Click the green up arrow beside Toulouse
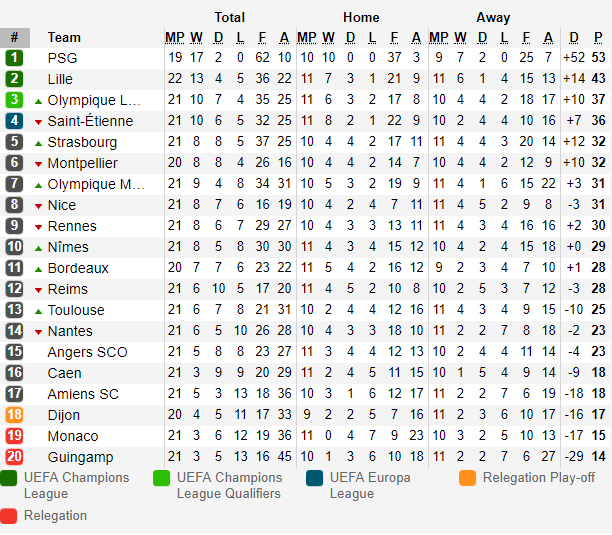The height and width of the screenshot is (535, 612). click(x=38, y=311)
